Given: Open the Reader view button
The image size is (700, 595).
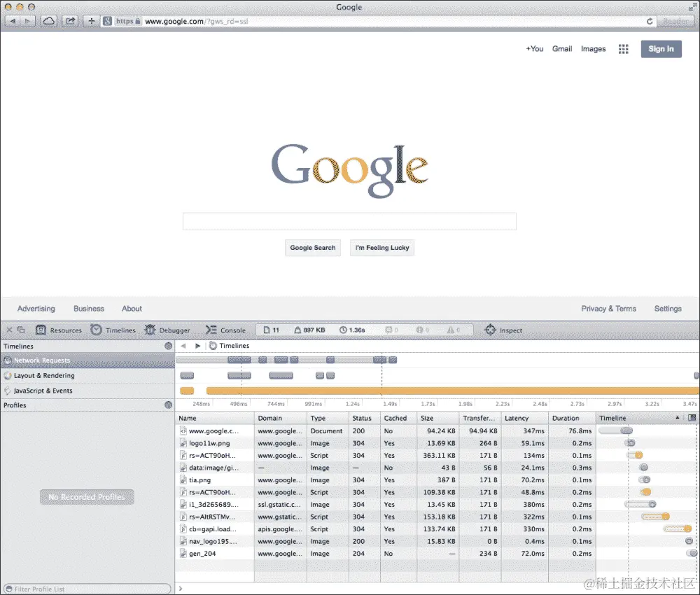Looking at the screenshot, I should [675, 21].
